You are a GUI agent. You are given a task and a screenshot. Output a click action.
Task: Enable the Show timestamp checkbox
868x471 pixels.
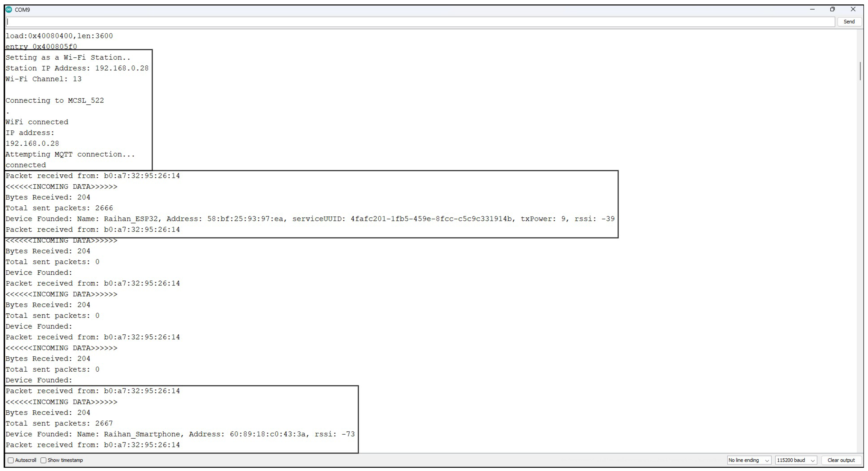[43, 460]
